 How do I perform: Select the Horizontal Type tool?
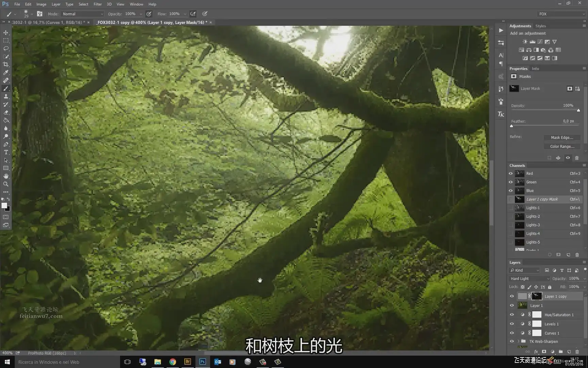[6, 152]
